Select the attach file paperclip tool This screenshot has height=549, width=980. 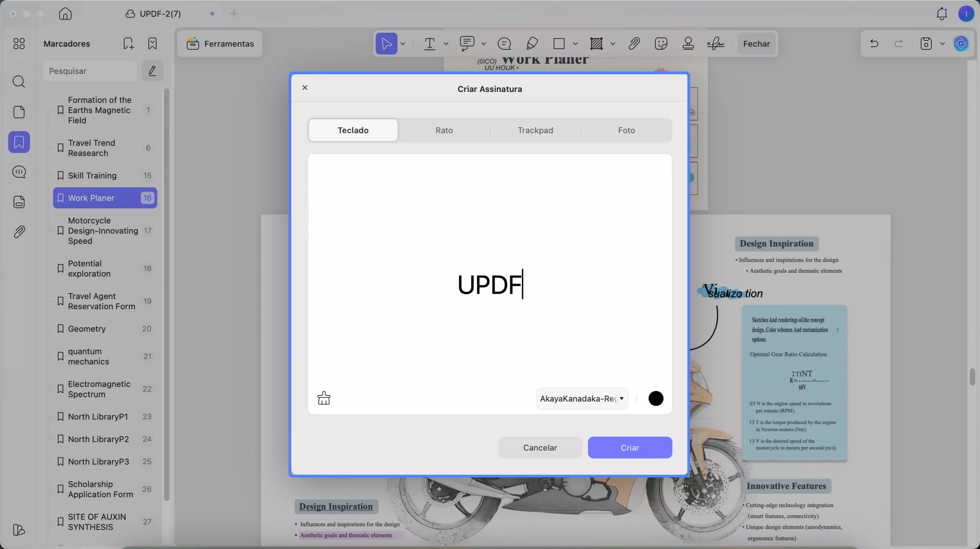(634, 44)
